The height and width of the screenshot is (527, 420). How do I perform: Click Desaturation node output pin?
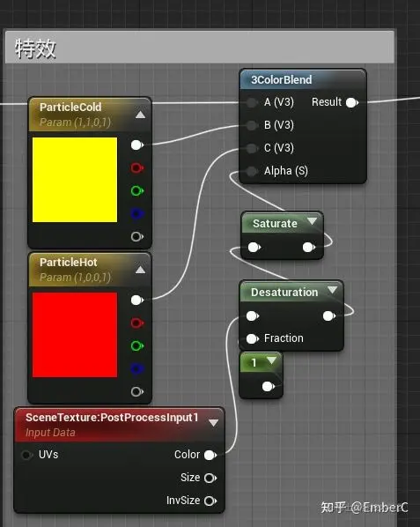point(329,315)
